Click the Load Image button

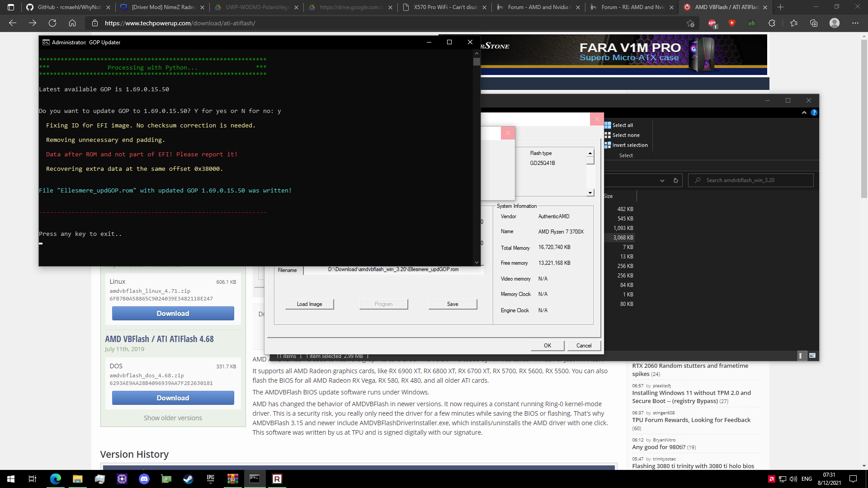[x=310, y=304]
